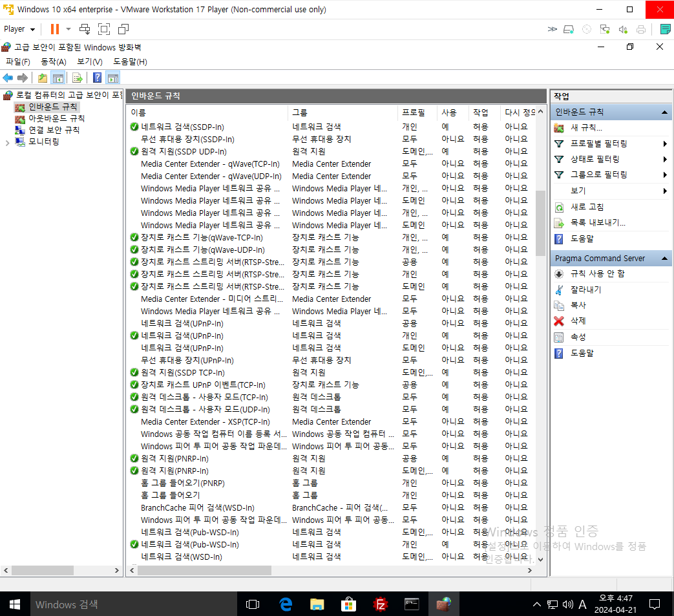Click the 새 규칙 new rule icon

pos(559,128)
